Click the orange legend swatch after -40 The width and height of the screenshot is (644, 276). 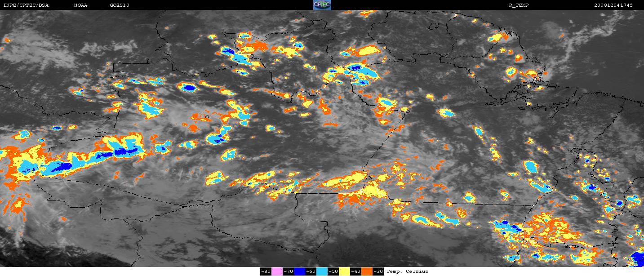[x=367, y=272]
